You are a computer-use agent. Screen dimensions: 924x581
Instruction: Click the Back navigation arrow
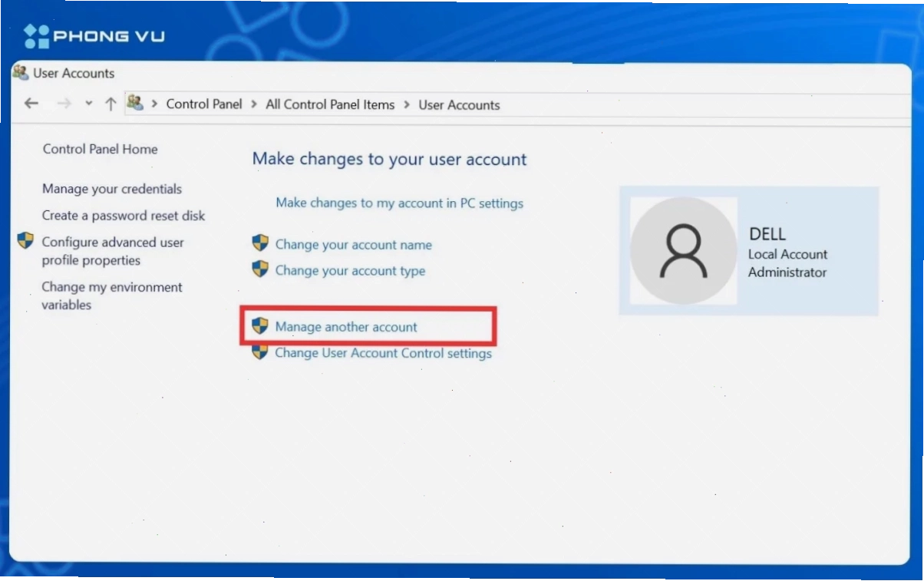(x=31, y=104)
